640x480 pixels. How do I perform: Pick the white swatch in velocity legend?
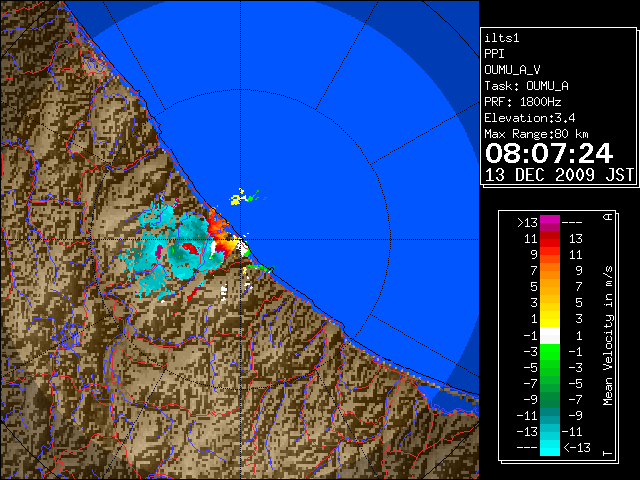550,336
